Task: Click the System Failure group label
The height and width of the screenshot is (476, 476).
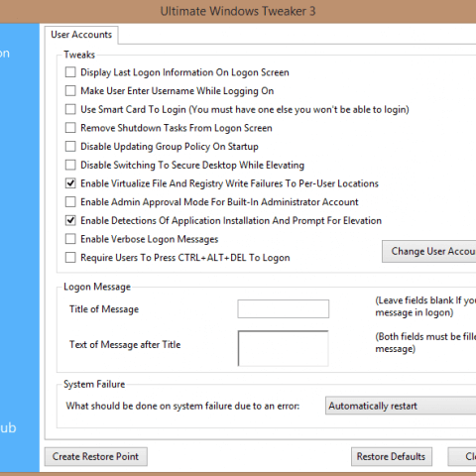Action: click(x=94, y=384)
